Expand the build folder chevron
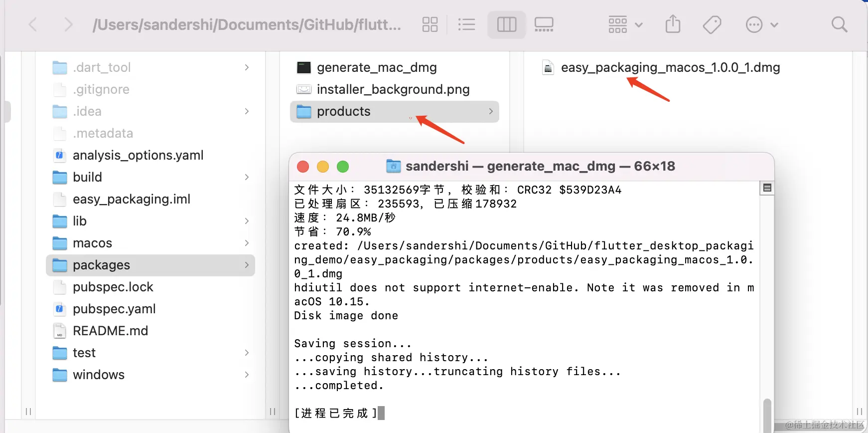 [x=247, y=177]
